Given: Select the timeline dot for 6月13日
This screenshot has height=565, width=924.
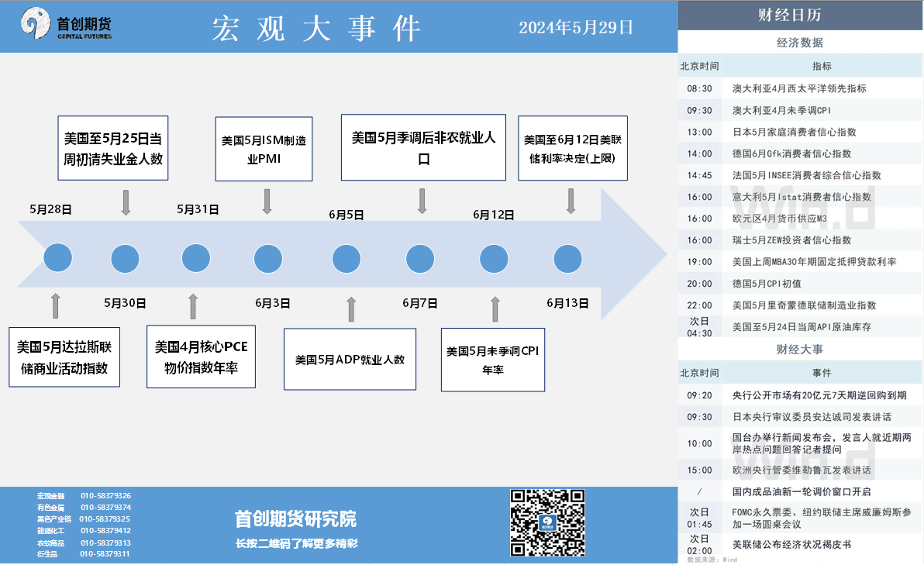Looking at the screenshot, I should pos(568,259).
